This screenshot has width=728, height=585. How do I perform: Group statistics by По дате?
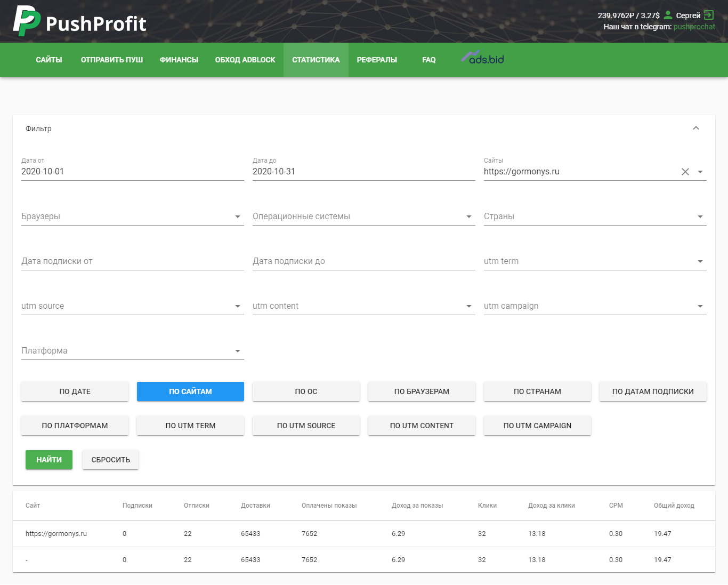click(75, 391)
